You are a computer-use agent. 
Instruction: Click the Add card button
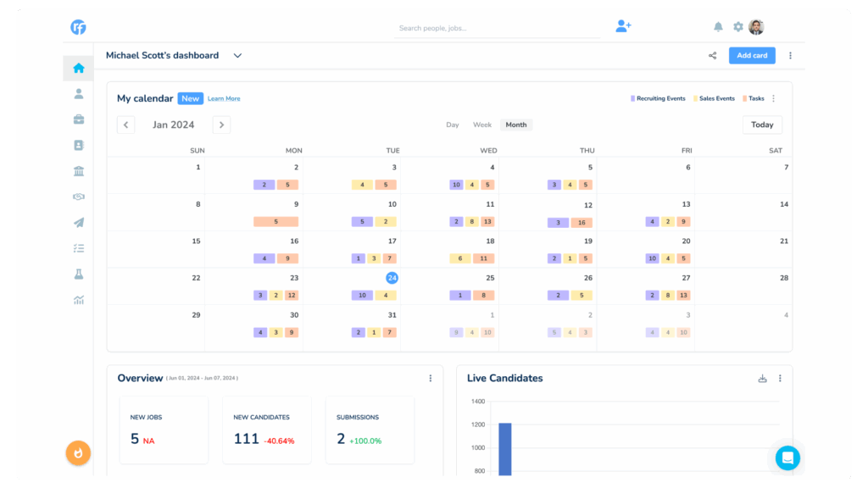tap(751, 55)
